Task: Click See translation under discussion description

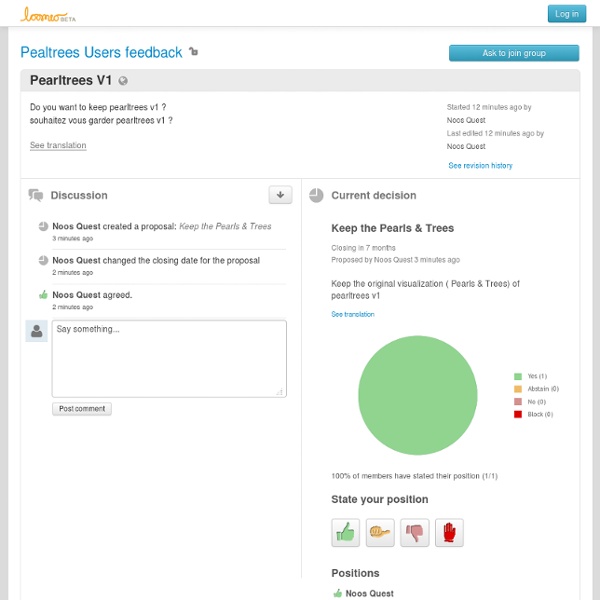Action: tap(58, 145)
